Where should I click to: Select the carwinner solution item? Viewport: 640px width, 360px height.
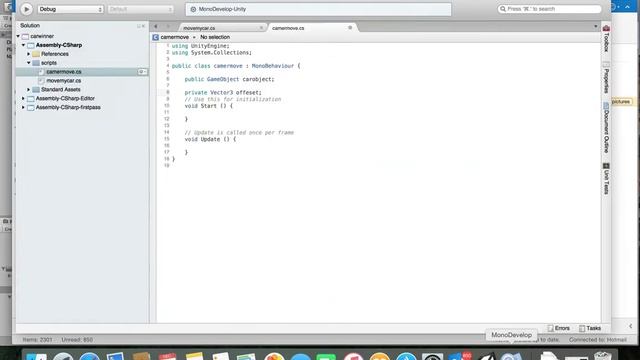click(x=42, y=36)
